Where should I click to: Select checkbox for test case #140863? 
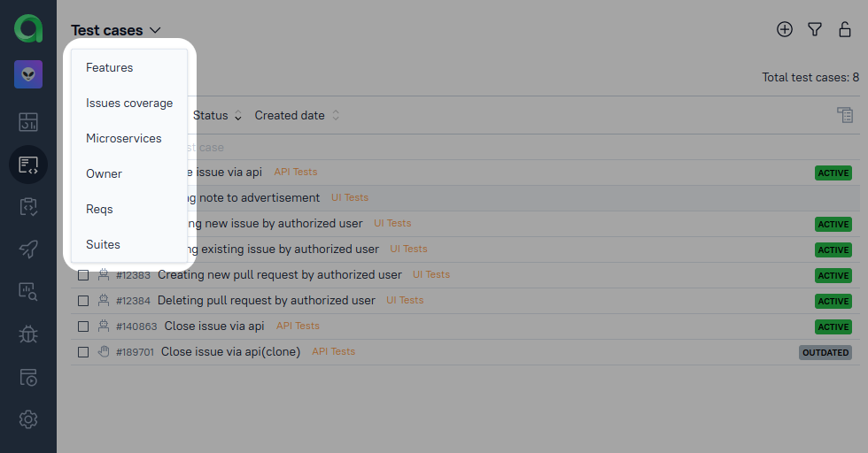pos(83,326)
